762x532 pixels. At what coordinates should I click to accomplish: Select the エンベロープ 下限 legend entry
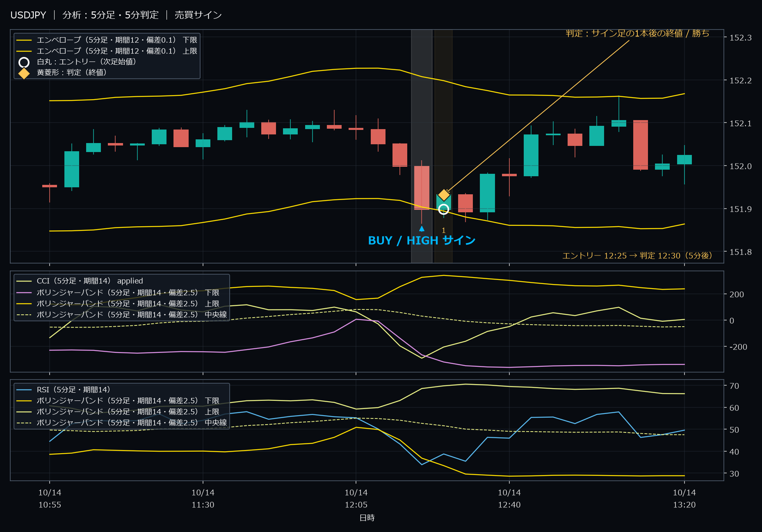107,40
